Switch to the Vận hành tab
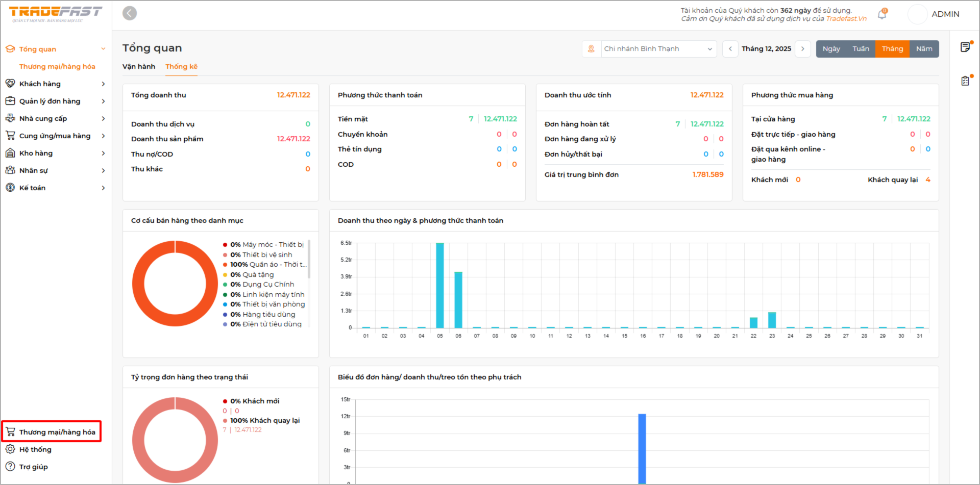 tap(139, 66)
